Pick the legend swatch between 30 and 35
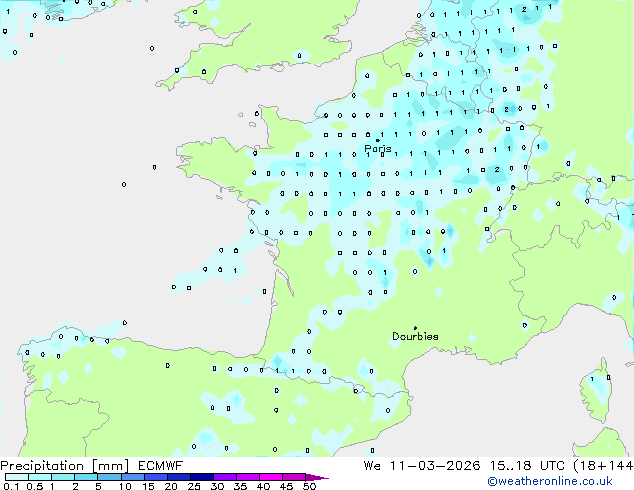 225,477
